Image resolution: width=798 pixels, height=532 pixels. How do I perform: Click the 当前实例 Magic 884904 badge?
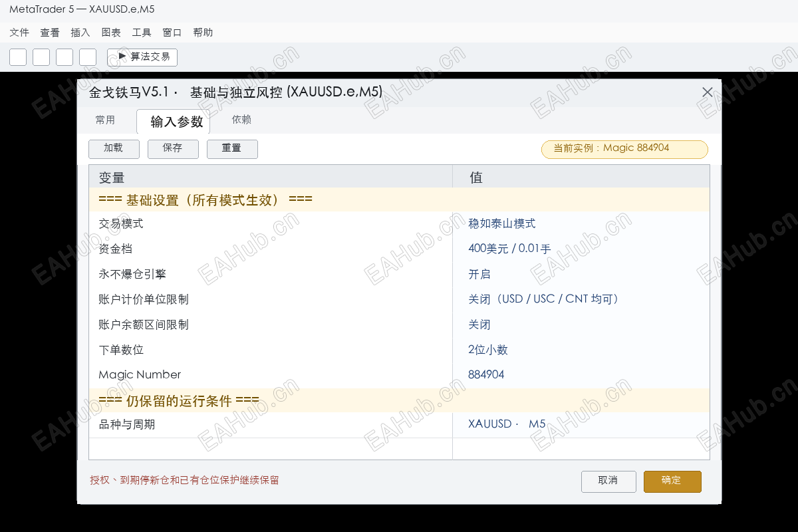[x=625, y=149]
